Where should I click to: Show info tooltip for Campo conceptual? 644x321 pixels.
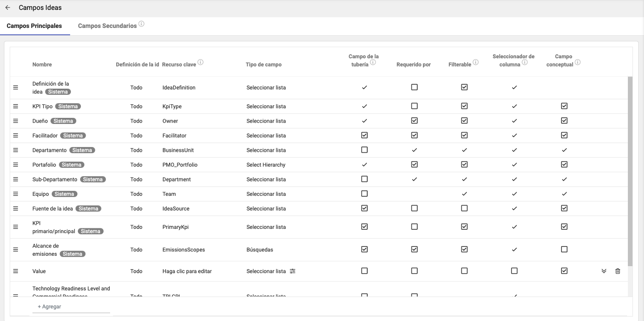578,63
